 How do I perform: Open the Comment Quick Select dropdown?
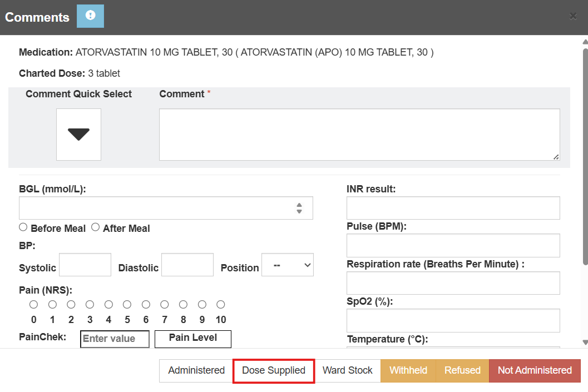[x=78, y=135]
